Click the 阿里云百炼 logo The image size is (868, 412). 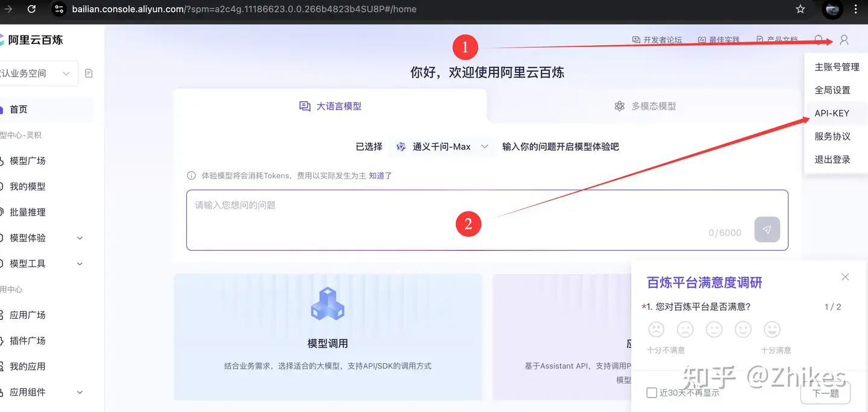[31, 40]
